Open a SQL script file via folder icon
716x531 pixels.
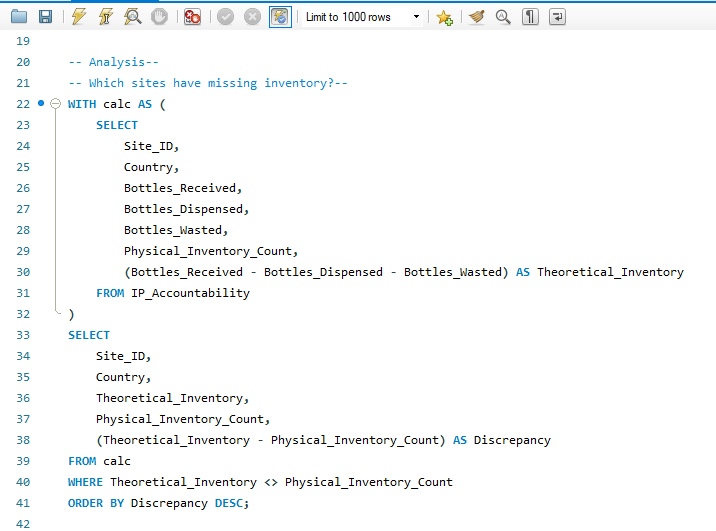tap(19, 17)
